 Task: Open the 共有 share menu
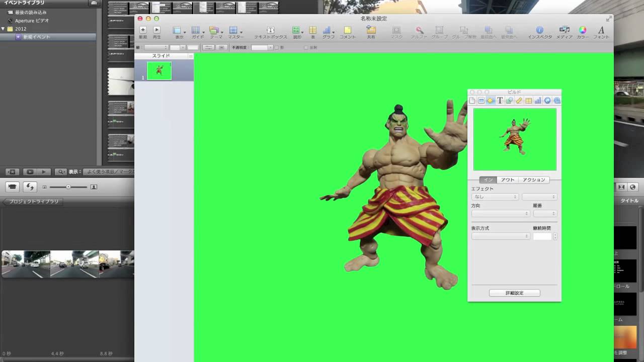371,33
